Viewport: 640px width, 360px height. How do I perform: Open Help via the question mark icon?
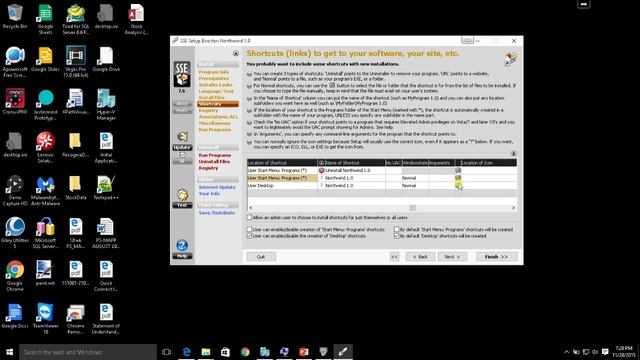click(182, 245)
